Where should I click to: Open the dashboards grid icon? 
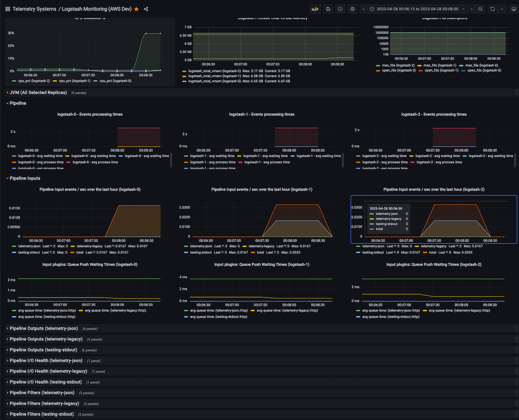coord(8,9)
